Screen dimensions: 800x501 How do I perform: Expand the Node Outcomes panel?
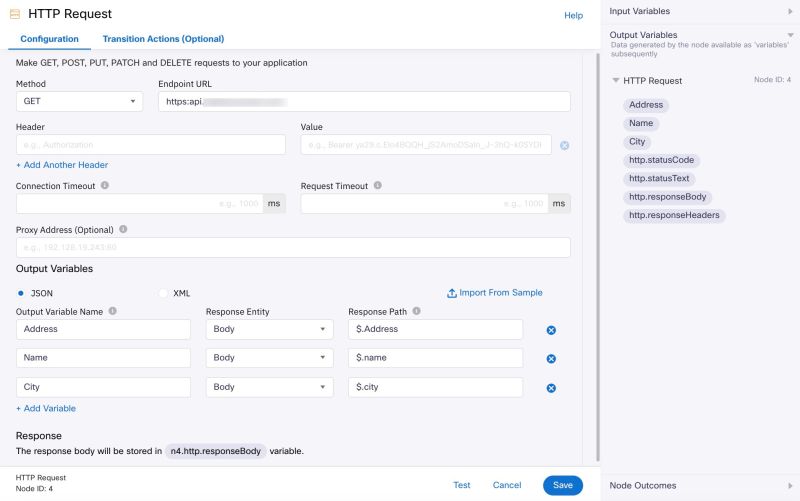(x=790, y=486)
